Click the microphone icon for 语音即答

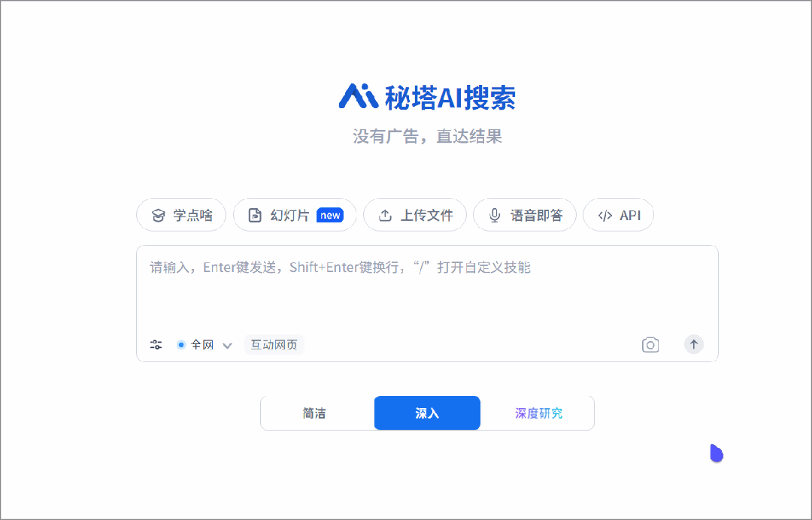pyautogui.click(x=495, y=215)
